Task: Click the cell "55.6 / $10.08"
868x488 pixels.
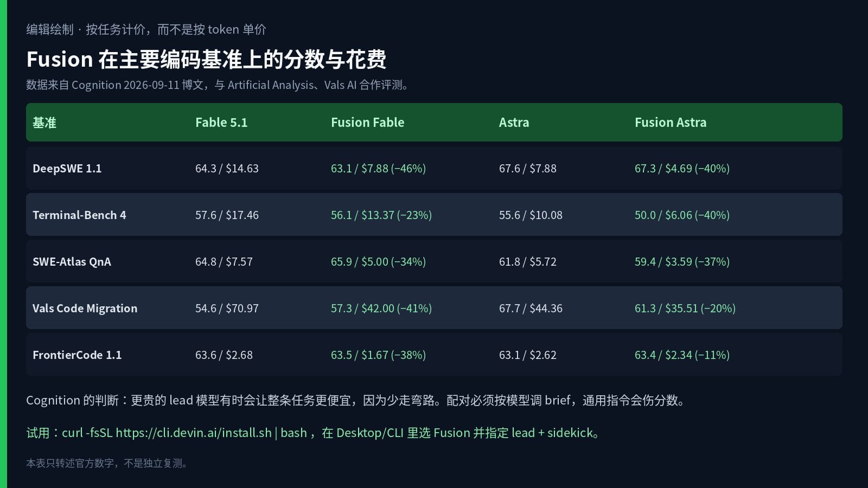Action: pos(531,215)
